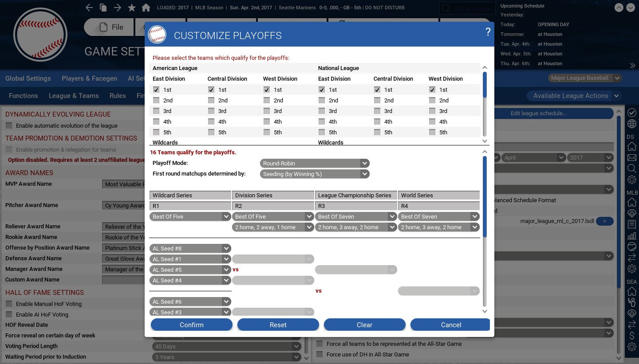639x364 pixels.
Task: Switch to the Global Settings tab
Action: pyautogui.click(x=28, y=78)
